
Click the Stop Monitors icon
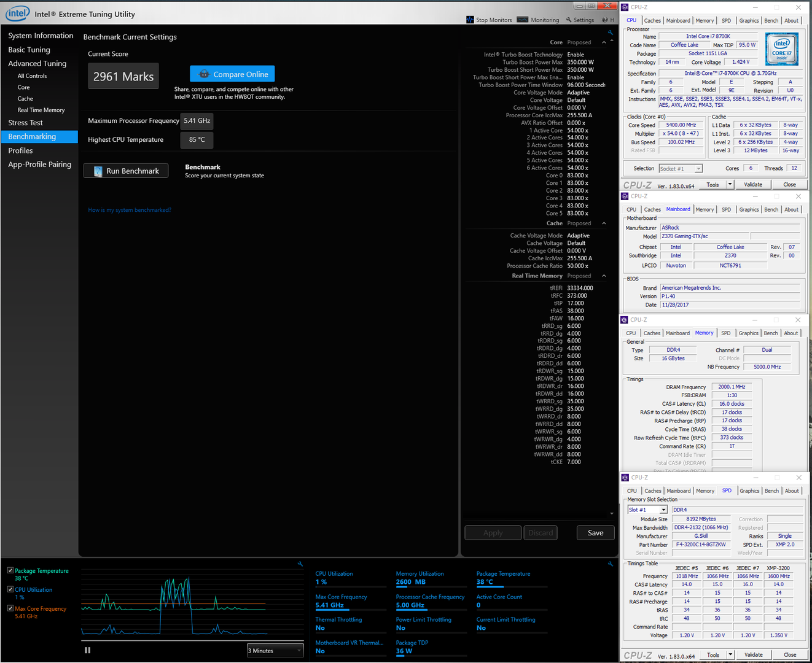(470, 20)
